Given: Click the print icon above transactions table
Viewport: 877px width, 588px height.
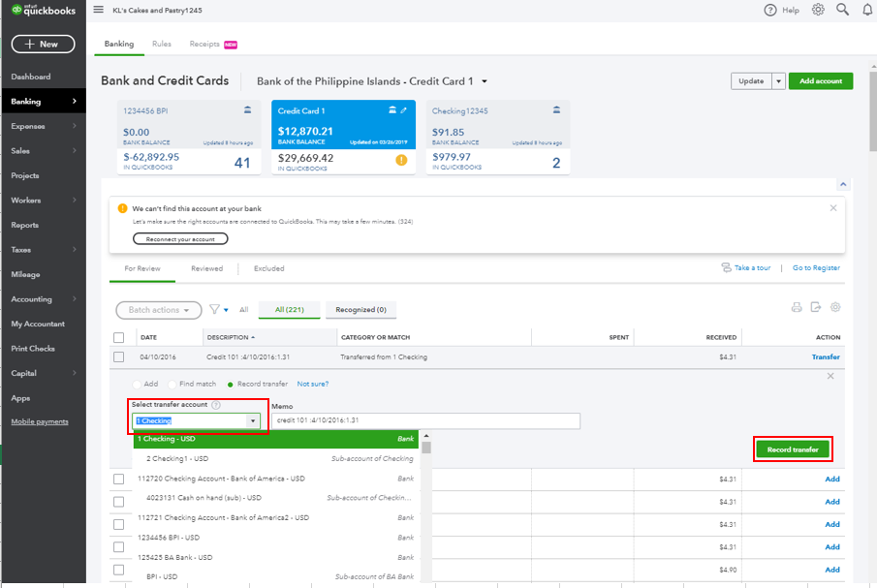Looking at the screenshot, I should pyautogui.click(x=797, y=307).
